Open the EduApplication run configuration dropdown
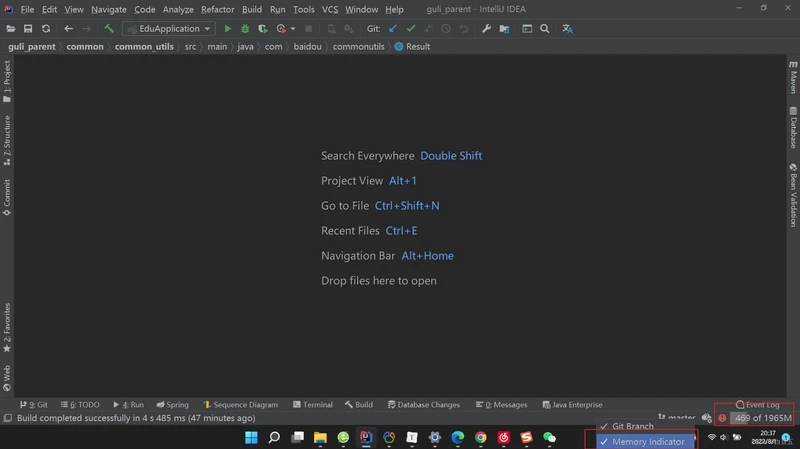This screenshot has width=800, height=449. click(x=168, y=29)
